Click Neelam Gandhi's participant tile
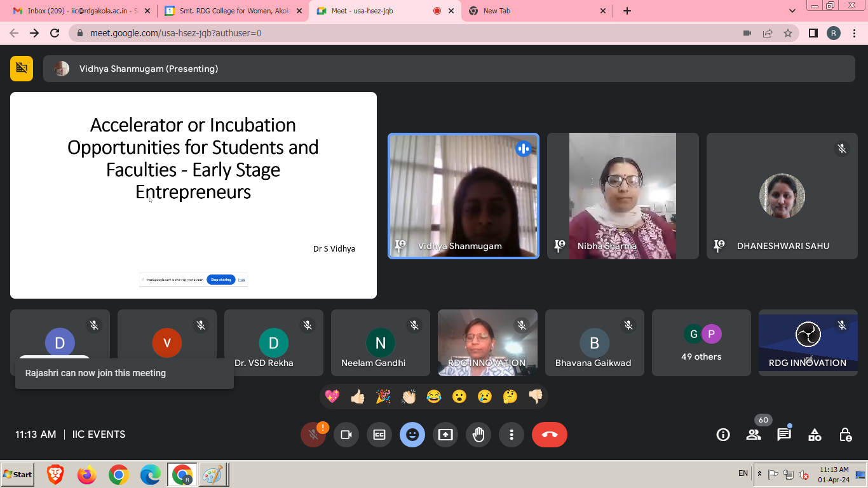The width and height of the screenshot is (868, 488). [381, 342]
